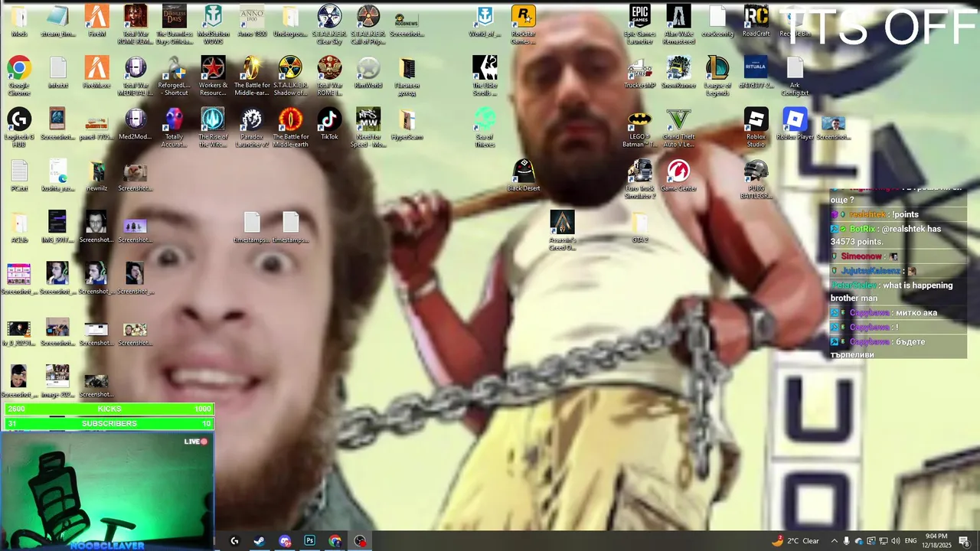Launch Grand Theft Auto V shortcut

[x=678, y=128]
